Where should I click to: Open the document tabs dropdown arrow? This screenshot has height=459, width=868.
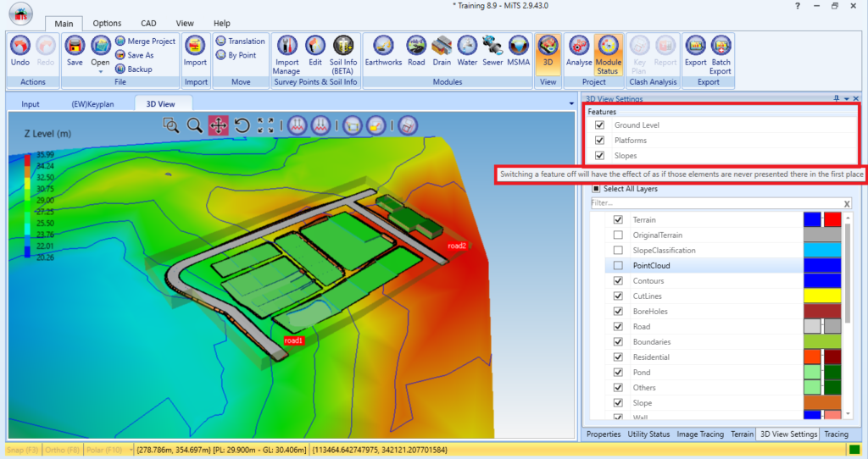click(x=571, y=103)
